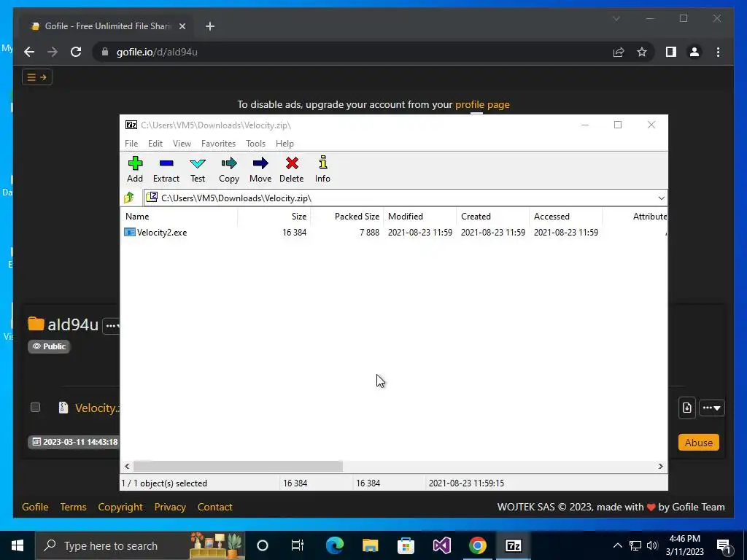Screen dimensions: 747x560
Task: Toggle Chrome side panel icon
Action: pyautogui.click(x=671, y=52)
